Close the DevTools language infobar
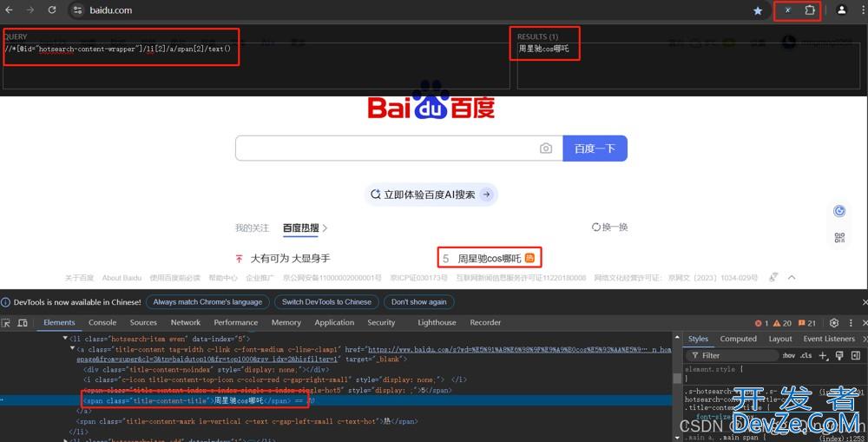This screenshot has height=442, width=868. 865,302
